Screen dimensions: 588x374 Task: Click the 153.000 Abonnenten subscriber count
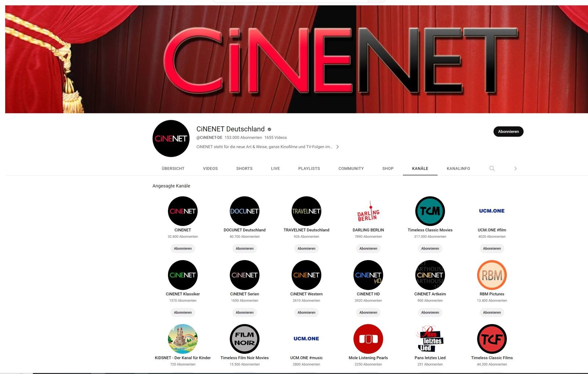tap(243, 137)
